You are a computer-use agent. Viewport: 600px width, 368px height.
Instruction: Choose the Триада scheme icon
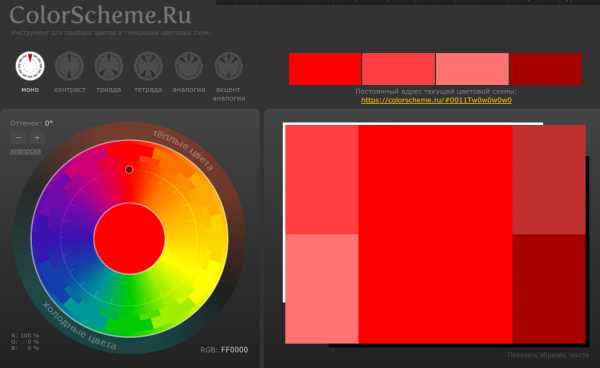[x=109, y=66]
